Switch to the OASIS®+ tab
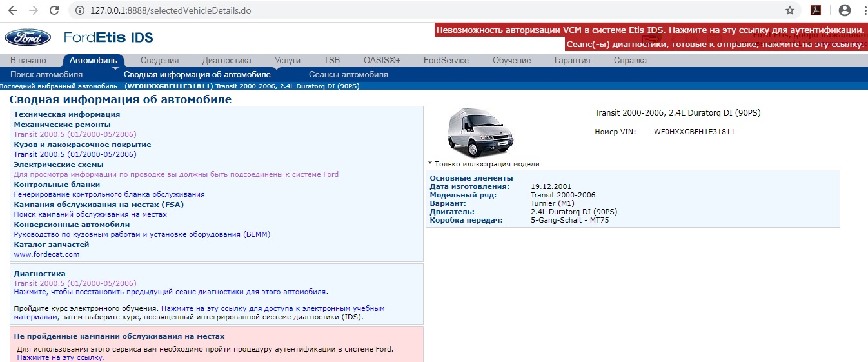868x362 pixels. (382, 61)
